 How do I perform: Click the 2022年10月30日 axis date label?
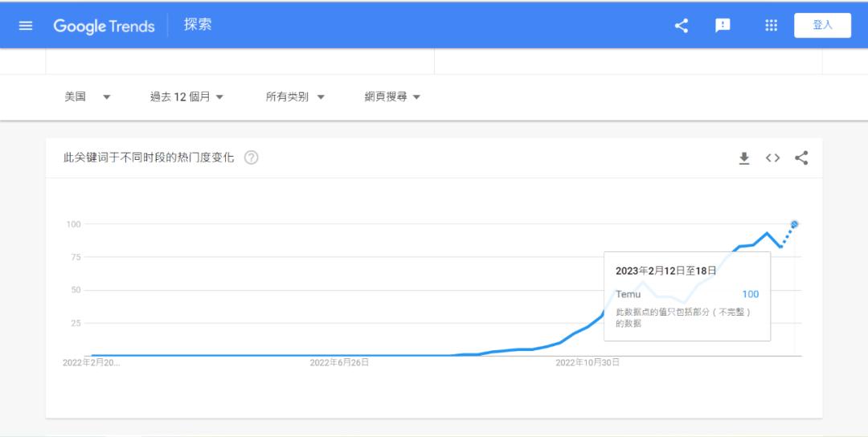click(588, 363)
